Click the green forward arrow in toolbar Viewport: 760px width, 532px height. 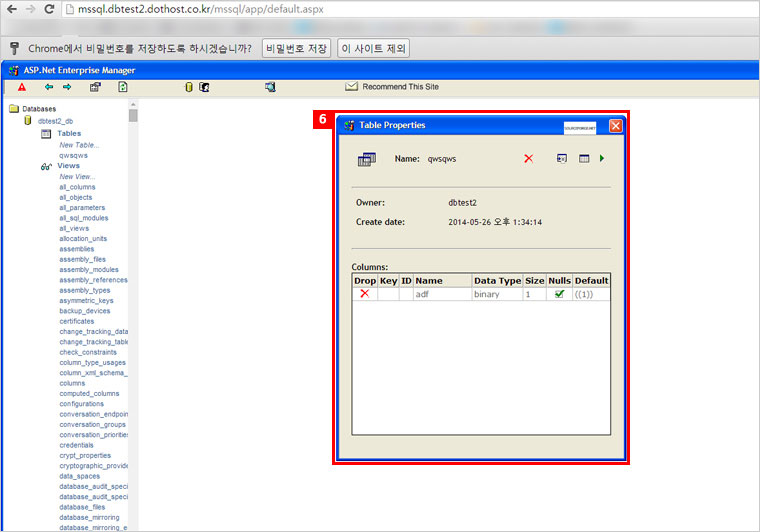[x=67, y=87]
